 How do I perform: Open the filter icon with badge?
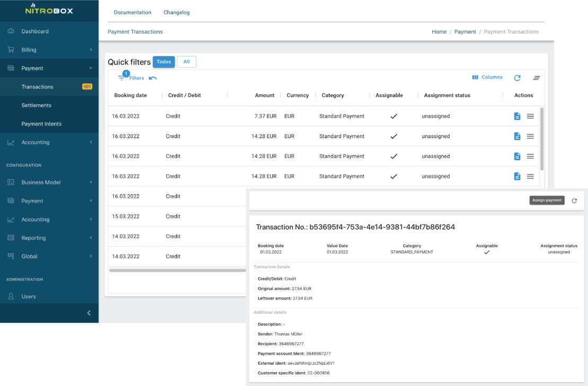pyautogui.click(x=122, y=76)
